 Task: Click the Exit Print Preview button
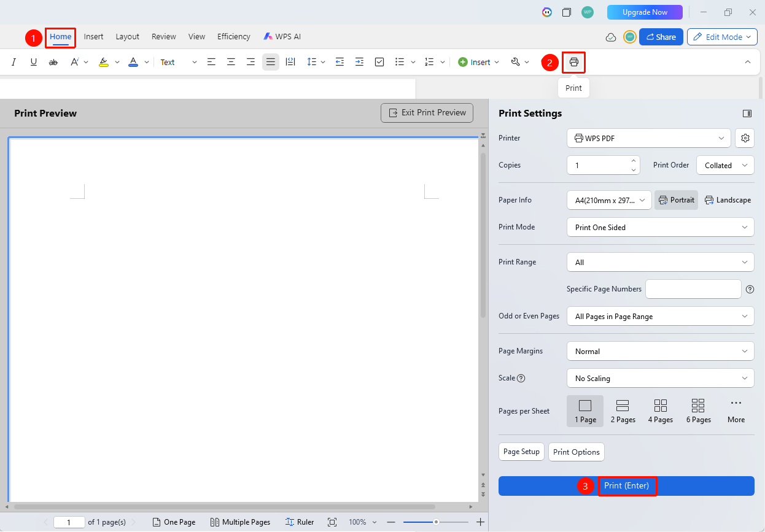click(427, 113)
